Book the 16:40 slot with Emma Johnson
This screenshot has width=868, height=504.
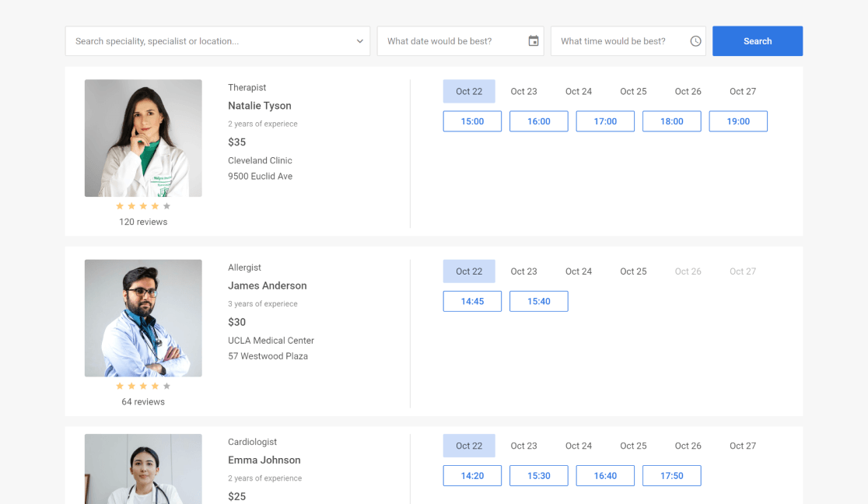(x=605, y=476)
